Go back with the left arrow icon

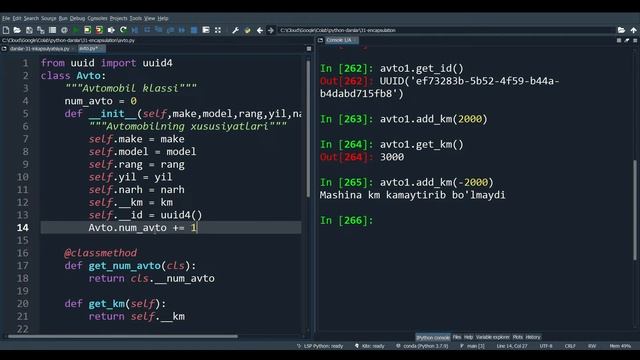(260, 30)
